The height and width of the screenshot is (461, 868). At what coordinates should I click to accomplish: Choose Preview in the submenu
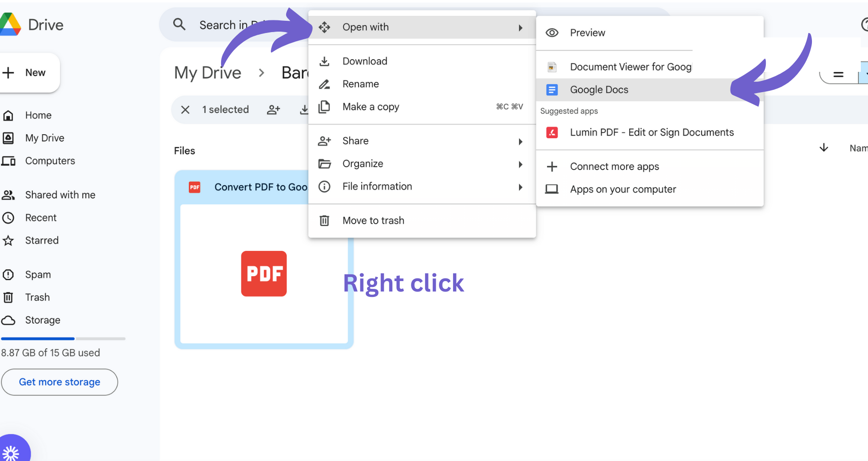coord(650,33)
